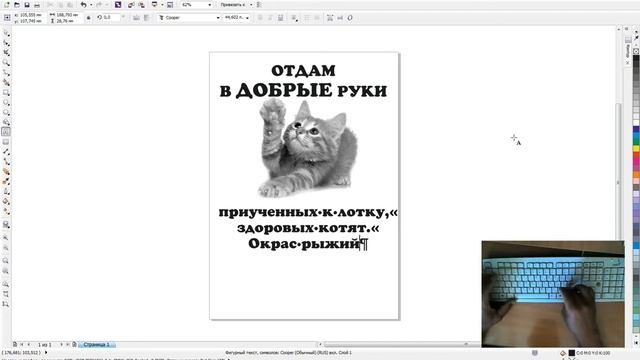
Task: Select the Polygon tool
Action: point(6,112)
